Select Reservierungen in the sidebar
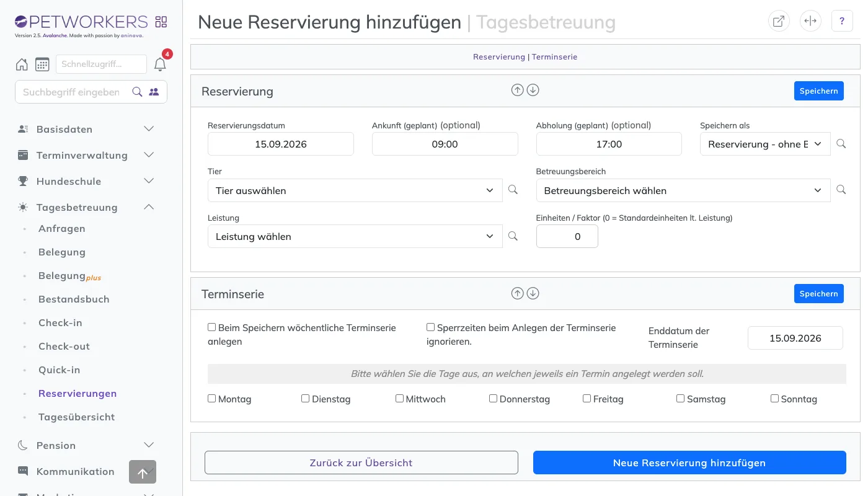The height and width of the screenshot is (496, 868). [x=77, y=393]
